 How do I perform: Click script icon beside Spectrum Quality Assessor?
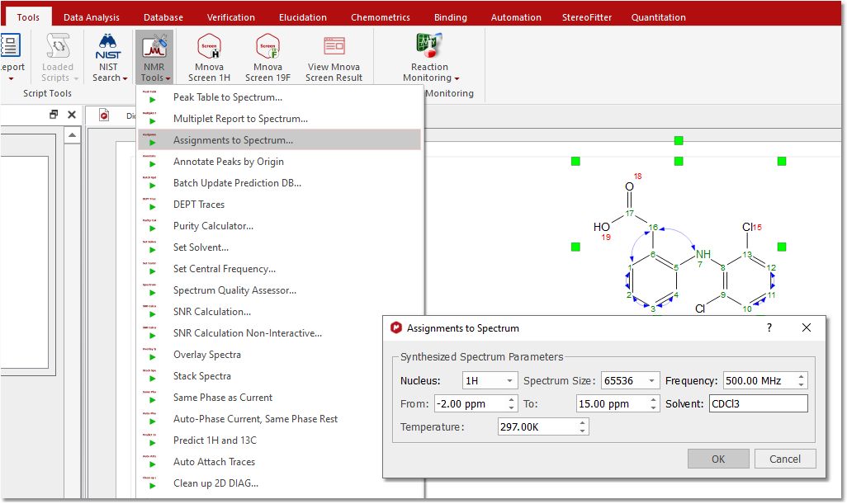click(149, 290)
